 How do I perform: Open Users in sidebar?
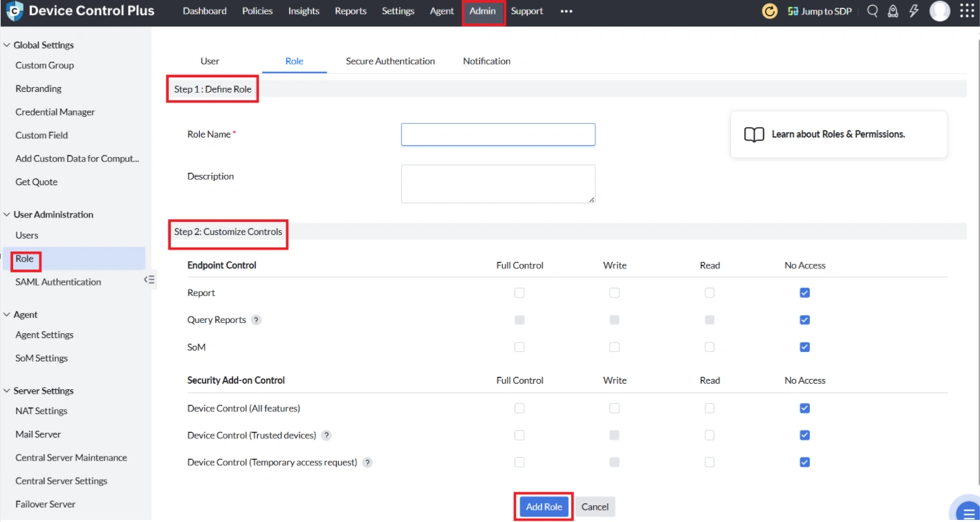pyautogui.click(x=27, y=235)
